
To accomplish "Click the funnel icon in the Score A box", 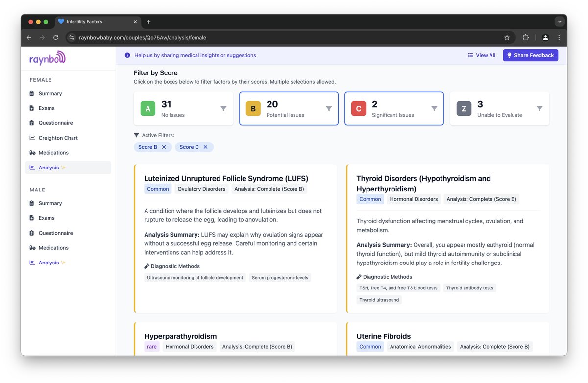I will coord(223,108).
